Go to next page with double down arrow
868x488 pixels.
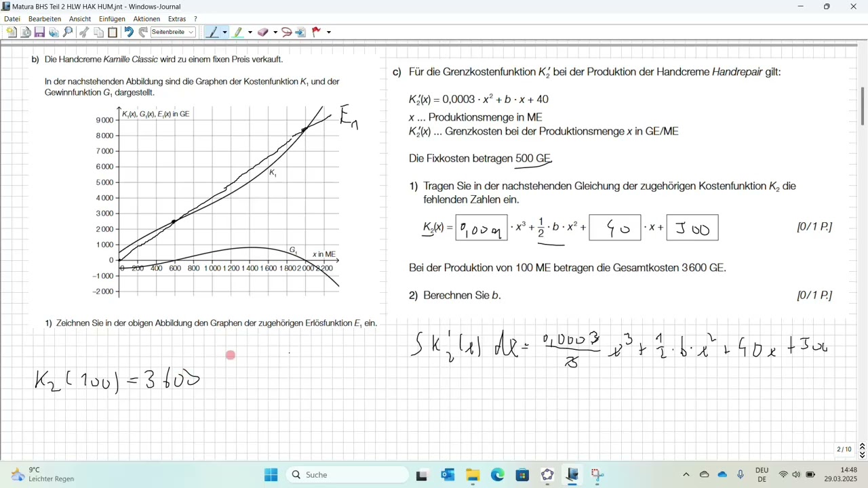coord(862,455)
